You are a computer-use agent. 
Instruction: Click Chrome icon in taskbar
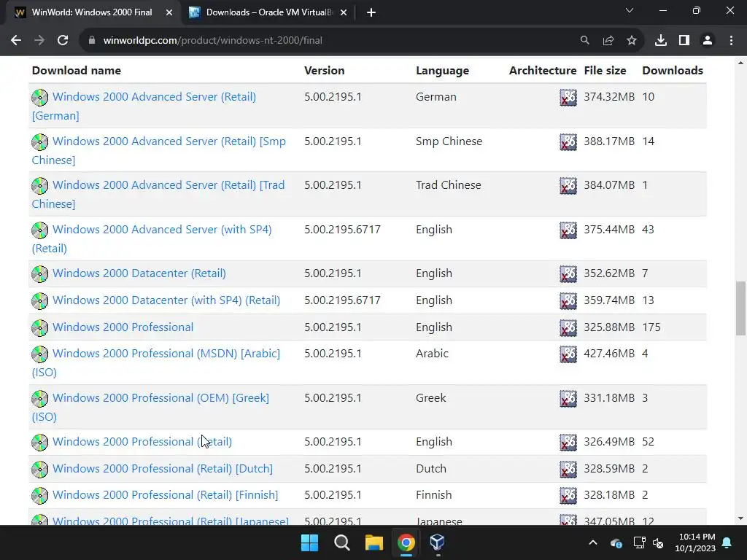click(406, 542)
